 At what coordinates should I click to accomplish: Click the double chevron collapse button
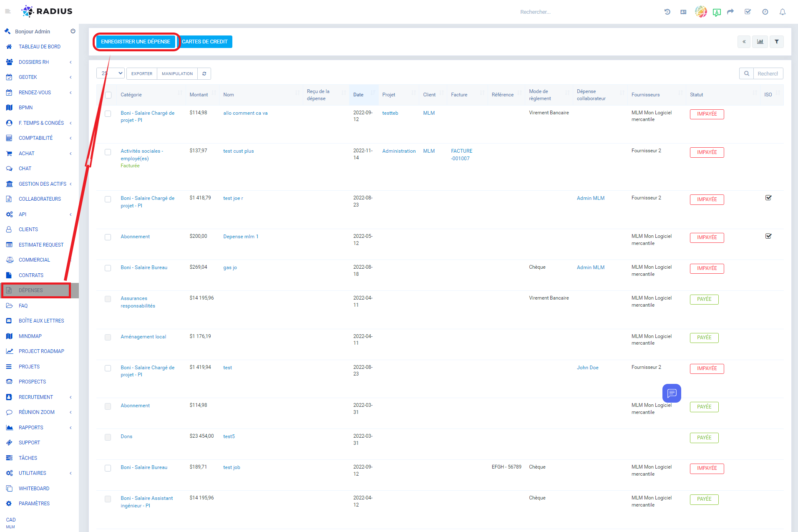tap(744, 42)
